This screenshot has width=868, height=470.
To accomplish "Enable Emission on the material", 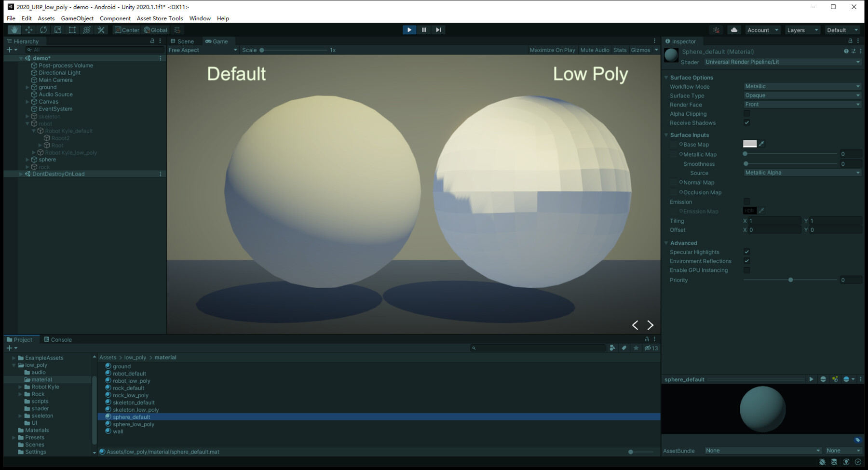I will click(x=746, y=201).
